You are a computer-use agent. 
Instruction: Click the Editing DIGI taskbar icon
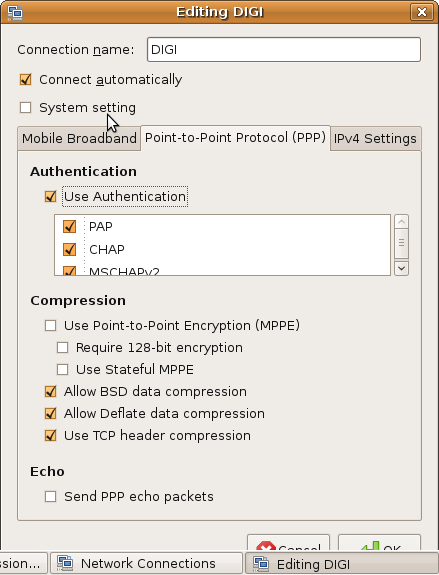click(261, 564)
